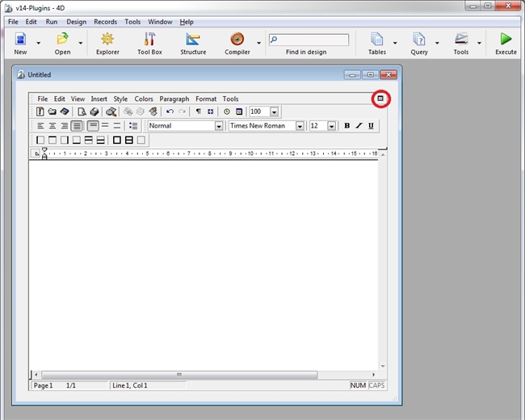This screenshot has height=420, width=525.
Task: Toggle Underline formatting
Action: (371, 126)
